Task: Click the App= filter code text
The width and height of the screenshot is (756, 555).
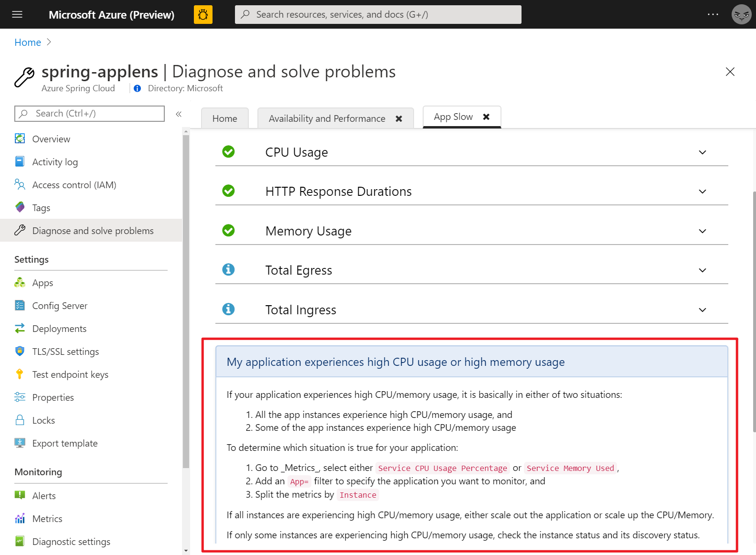Action: 299,481
